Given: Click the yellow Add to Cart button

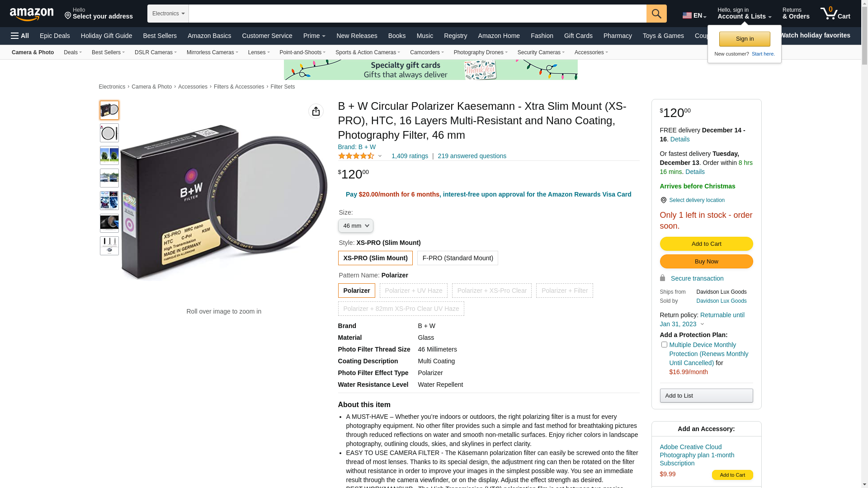Looking at the screenshot, I should click(x=706, y=244).
